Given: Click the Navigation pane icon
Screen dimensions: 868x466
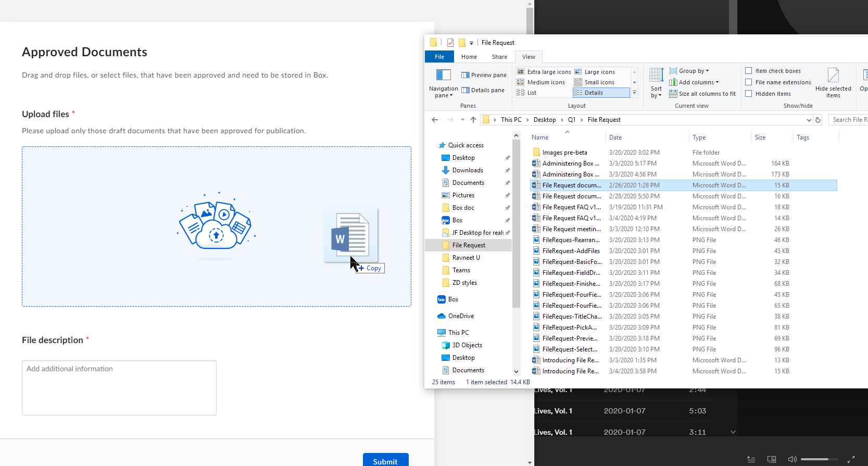Looking at the screenshot, I should [443, 75].
